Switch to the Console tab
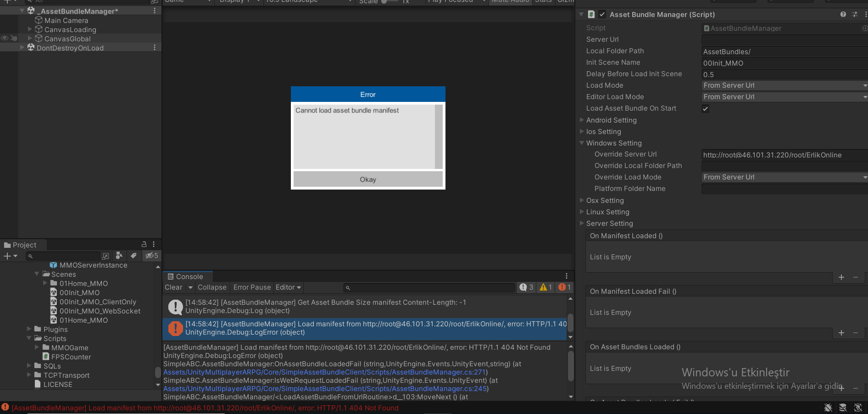This screenshot has width=868, height=414. [187, 276]
